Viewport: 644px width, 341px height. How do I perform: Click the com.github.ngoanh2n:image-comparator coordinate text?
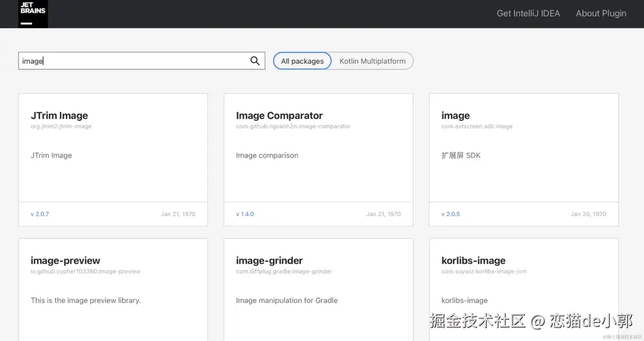tap(293, 127)
